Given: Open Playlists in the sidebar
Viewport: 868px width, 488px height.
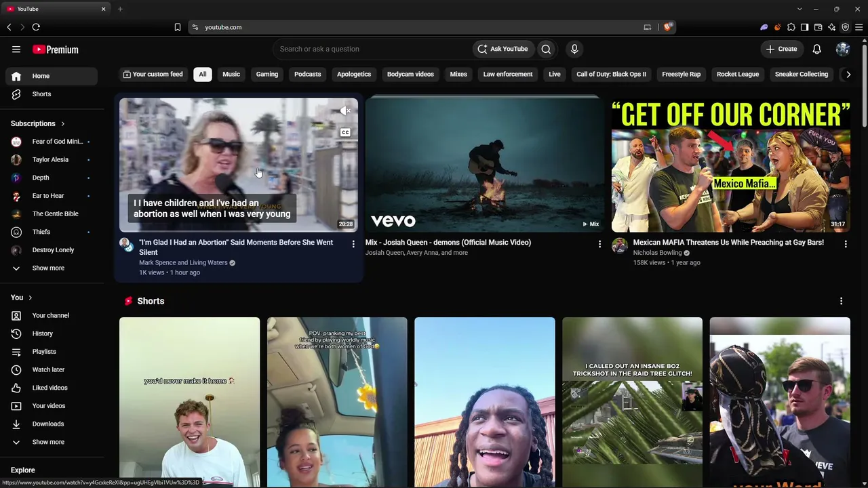Looking at the screenshot, I should point(52,352).
